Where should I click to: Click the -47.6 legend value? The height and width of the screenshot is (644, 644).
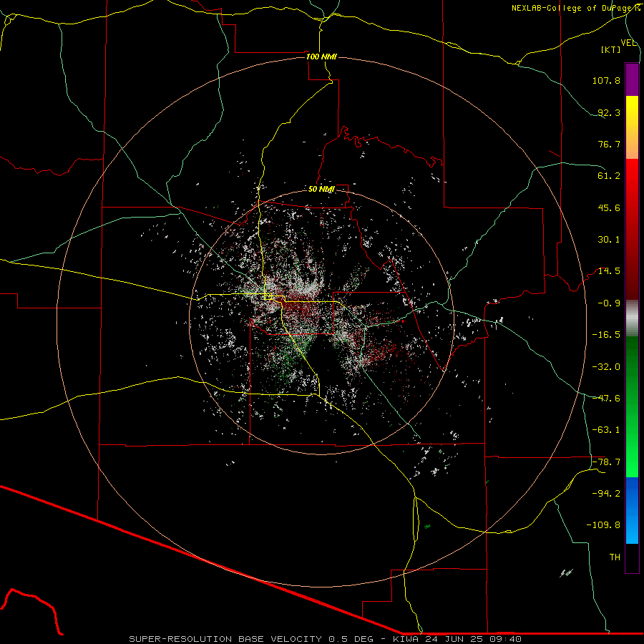606,399
